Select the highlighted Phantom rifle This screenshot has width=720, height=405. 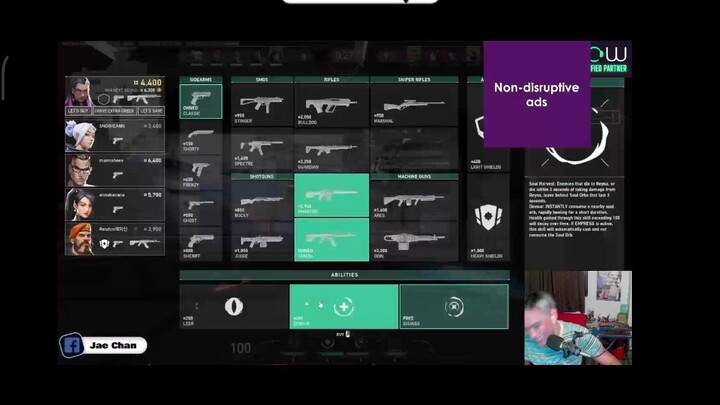(332, 195)
